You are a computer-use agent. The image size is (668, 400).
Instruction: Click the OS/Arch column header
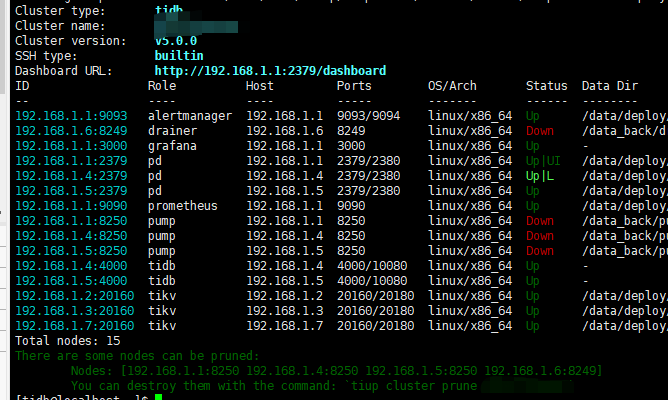click(x=452, y=86)
